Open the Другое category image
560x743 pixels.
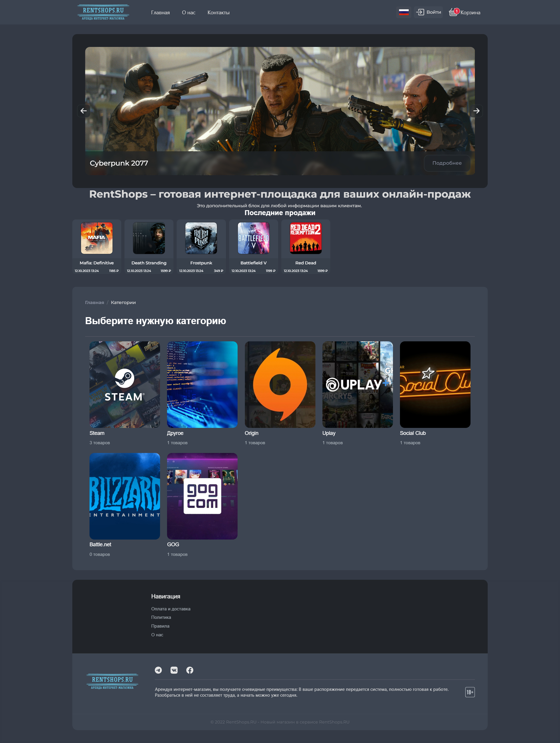pyautogui.click(x=202, y=384)
